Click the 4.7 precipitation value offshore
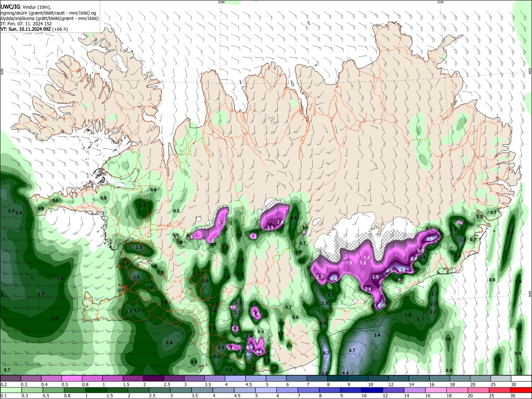532x399 pixels. 352,350
